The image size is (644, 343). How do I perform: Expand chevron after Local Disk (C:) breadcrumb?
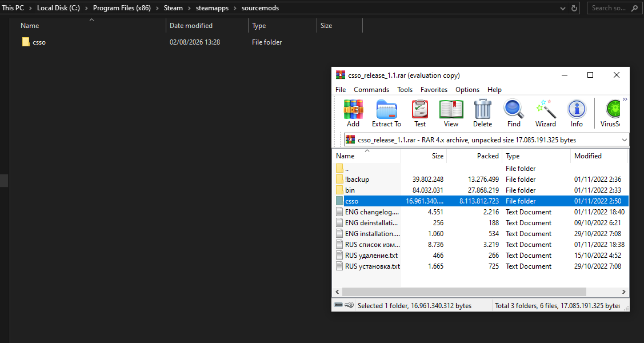(87, 8)
